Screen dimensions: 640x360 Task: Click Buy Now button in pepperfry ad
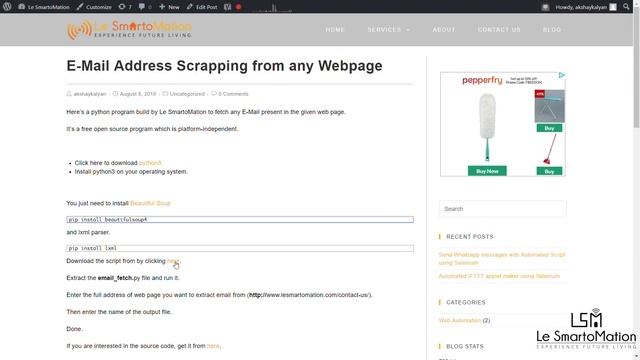pyautogui.click(x=487, y=171)
